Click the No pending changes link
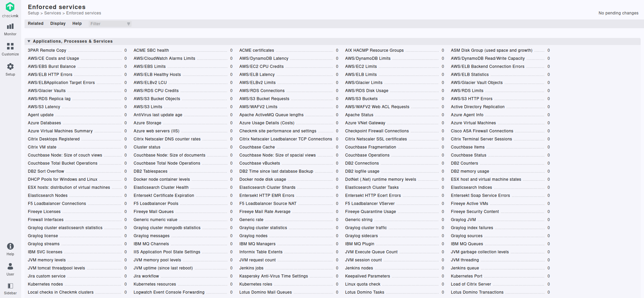 coord(618,13)
